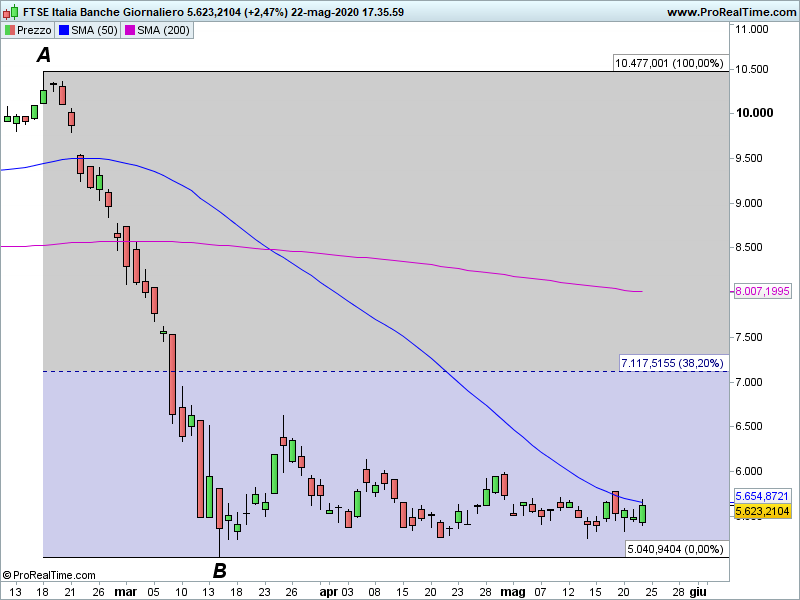Click the timestamp 22-mag-2020 17.35.59

click(347, 12)
